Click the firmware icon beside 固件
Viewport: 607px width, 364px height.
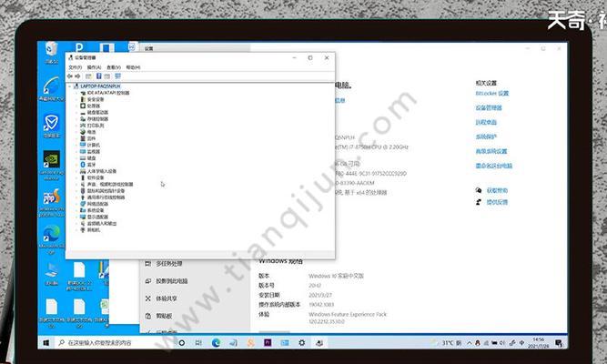click(83, 138)
